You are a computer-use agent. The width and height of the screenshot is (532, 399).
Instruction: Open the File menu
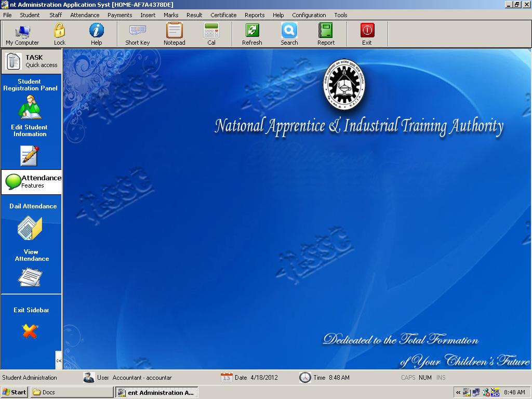(7, 15)
